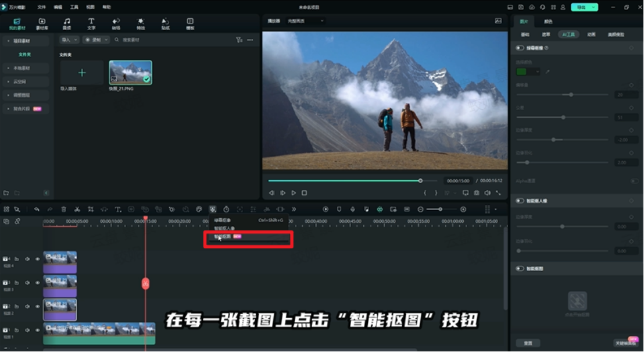
Task: Switch to the 颜色 tab in property panel
Action: (548, 22)
